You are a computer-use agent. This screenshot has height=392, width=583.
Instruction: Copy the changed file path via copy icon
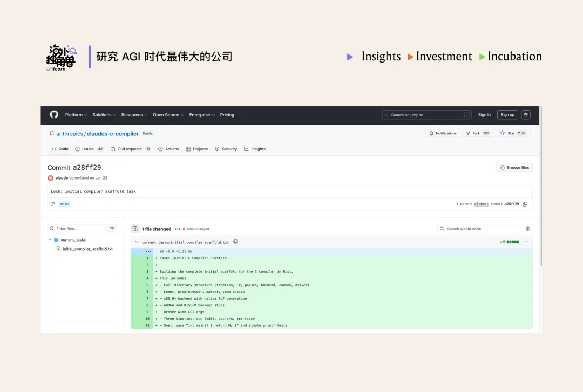(x=235, y=242)
